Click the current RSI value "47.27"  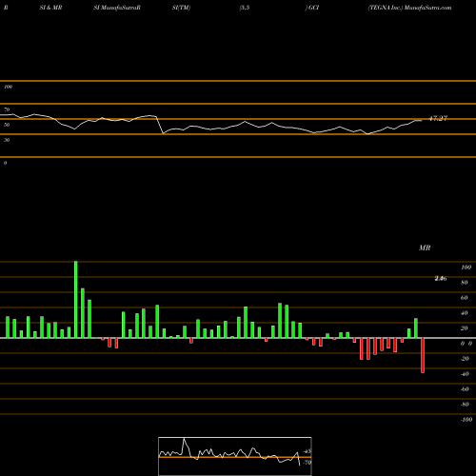438,118
